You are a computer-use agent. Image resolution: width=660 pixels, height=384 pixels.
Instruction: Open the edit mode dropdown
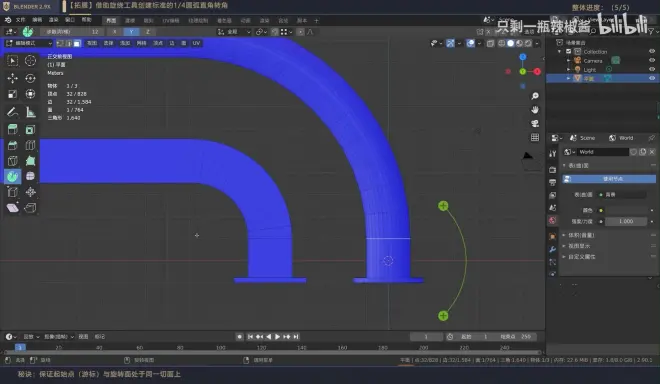[x=29, y=43]
